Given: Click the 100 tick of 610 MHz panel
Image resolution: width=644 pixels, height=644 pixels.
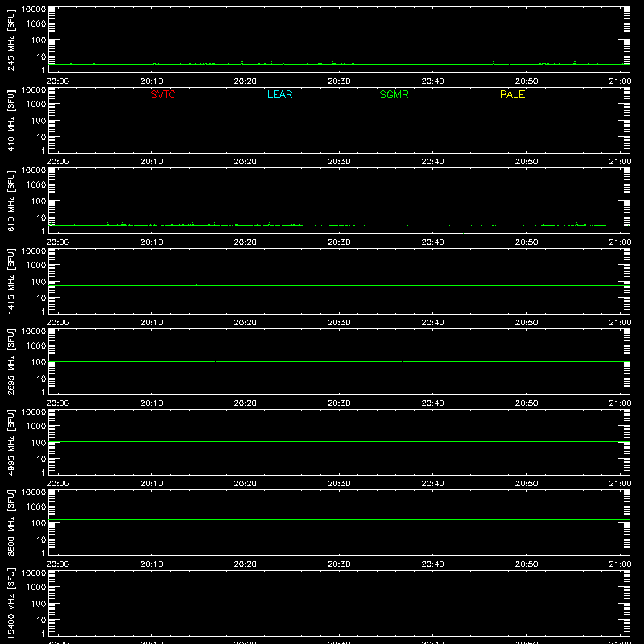Looking at the screenshot, I should (x=38, y=201).
